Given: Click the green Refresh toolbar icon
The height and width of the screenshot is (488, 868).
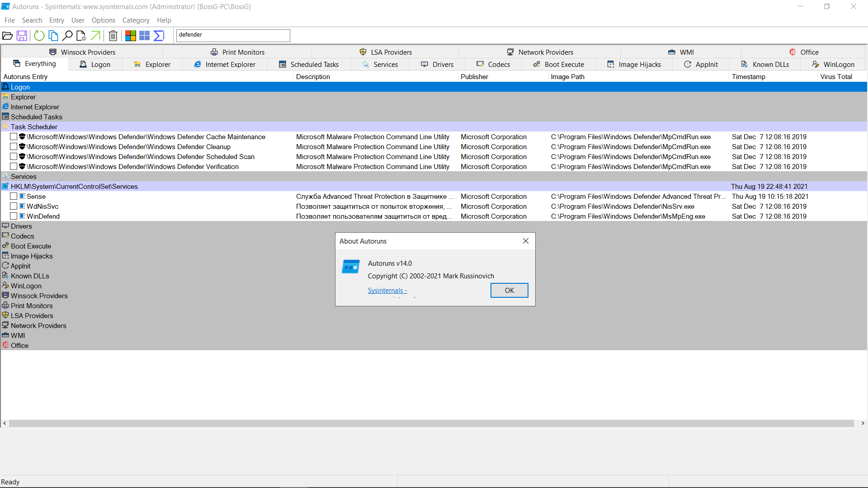Looking at the screenshot, I should coord(39,36).
